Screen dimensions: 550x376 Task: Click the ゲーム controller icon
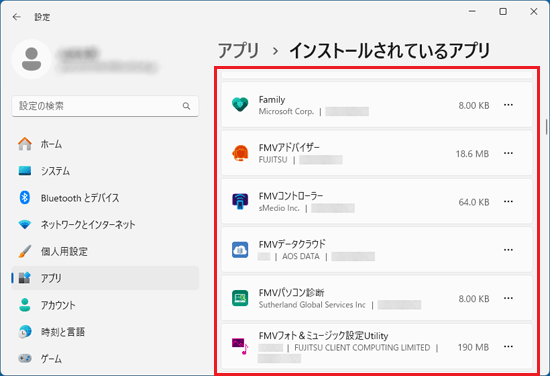[x=25, y=358]
